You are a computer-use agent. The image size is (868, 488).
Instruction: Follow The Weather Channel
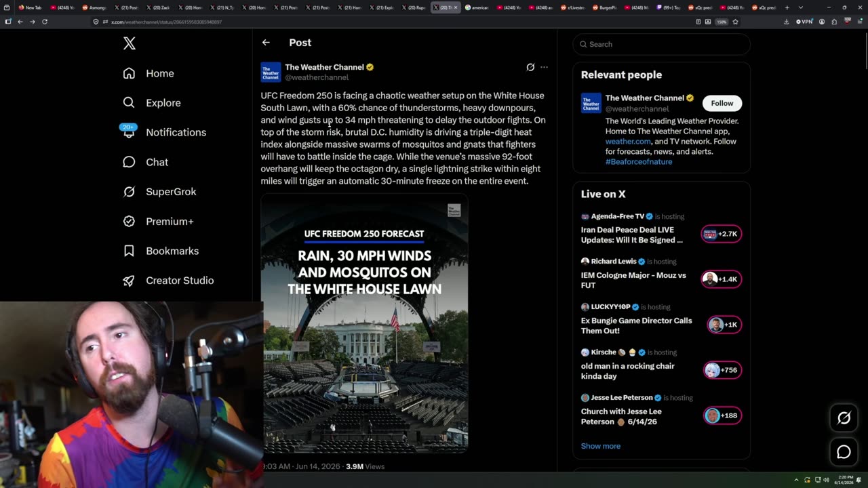click(x=722, y=103)
